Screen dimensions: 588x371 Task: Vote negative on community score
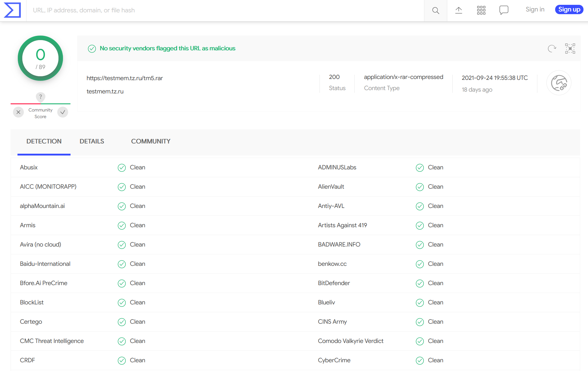point(18,112)
